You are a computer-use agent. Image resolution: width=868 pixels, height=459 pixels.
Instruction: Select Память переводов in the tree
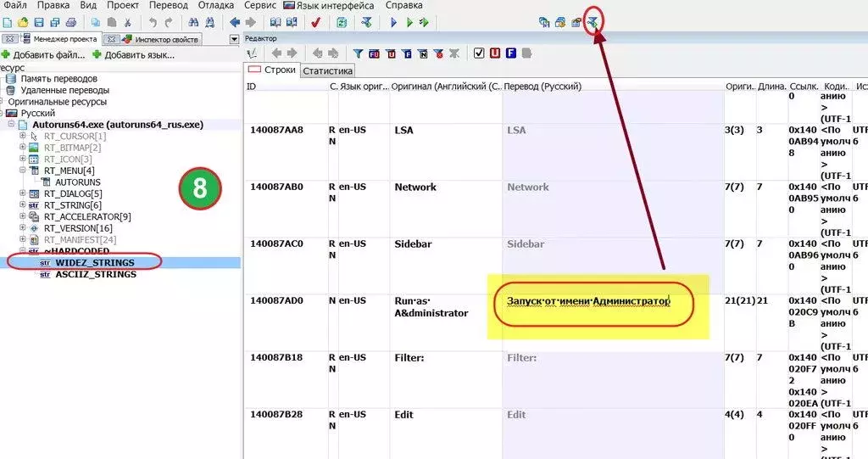(x=58, y=79)
